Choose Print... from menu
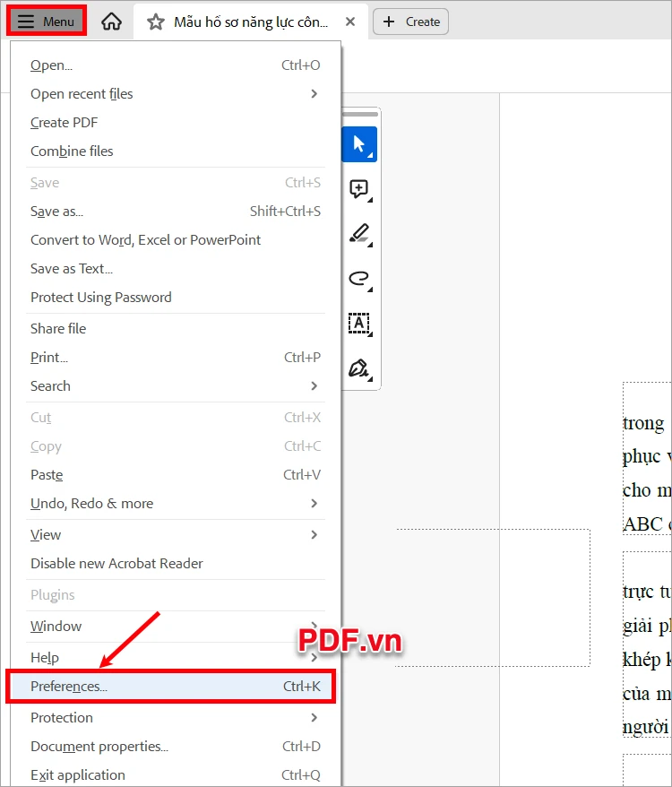Screen dimensions: 672x787 [175, 358]
